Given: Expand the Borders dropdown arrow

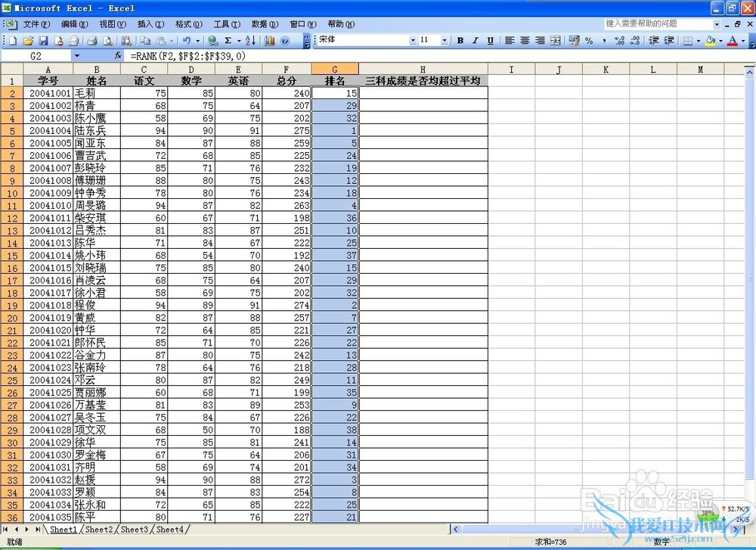Looking at the screenshot, I should pos(698,41).
